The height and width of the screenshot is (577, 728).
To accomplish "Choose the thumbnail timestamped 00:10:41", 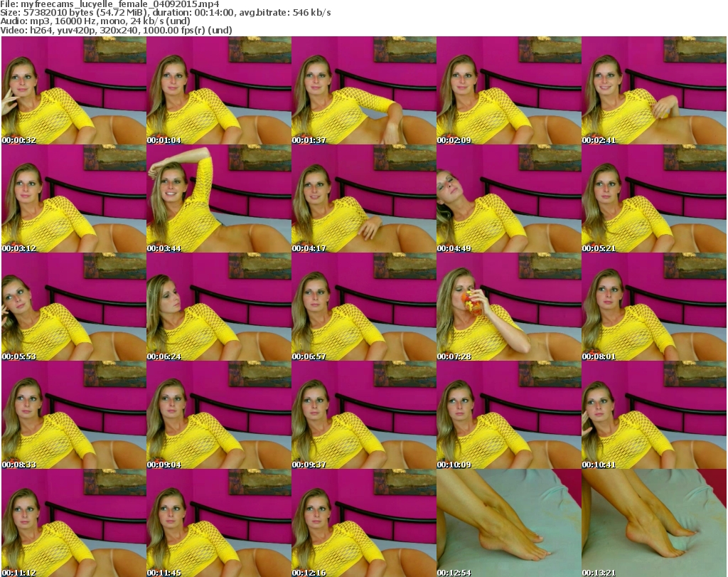I will (654, 415).
